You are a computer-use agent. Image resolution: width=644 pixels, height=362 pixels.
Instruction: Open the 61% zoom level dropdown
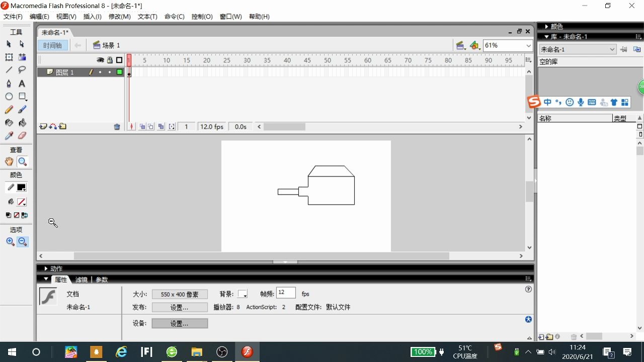528,45
